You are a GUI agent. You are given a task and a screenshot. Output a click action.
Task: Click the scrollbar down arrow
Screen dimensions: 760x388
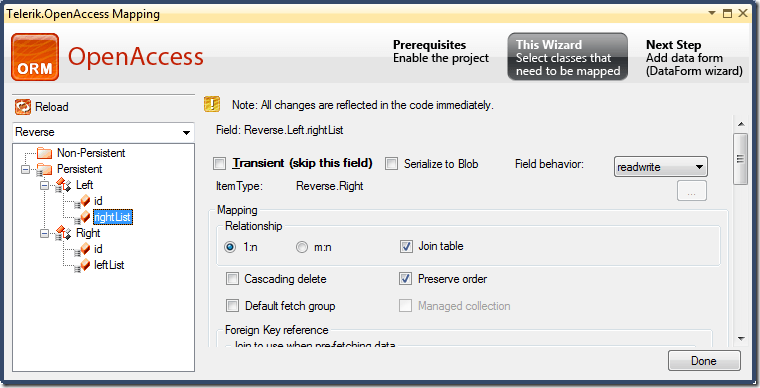tap(741, 339)
